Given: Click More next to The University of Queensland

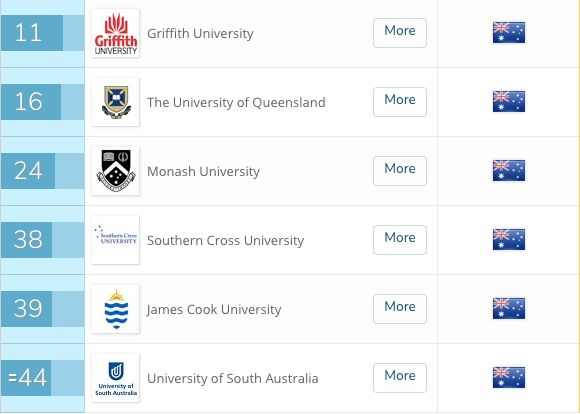Looking at the screenshot, I should pos(400,102).
